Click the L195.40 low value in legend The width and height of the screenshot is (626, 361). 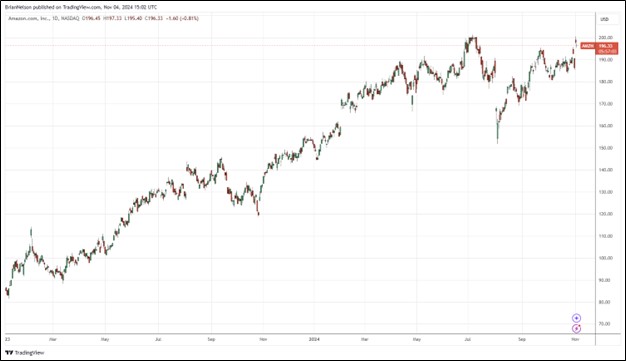(x=133, y=18)
